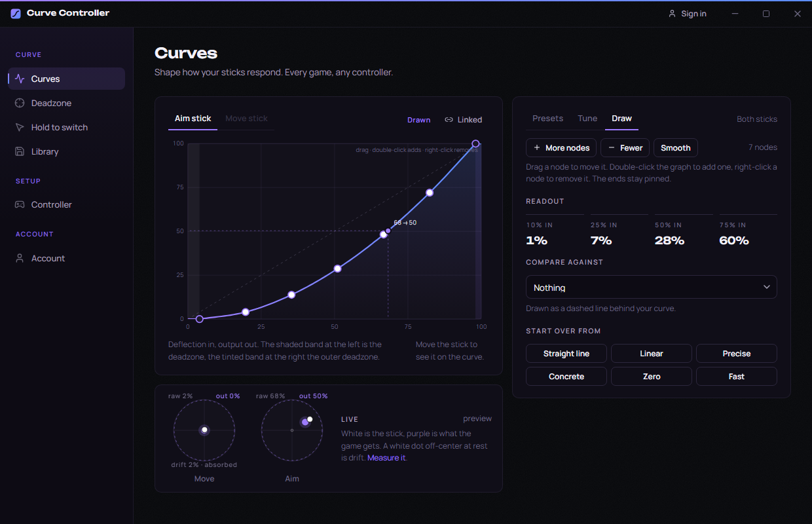Click the drift 2% · absorbed text
The image size is (812, 524).
(x=204, y=465)
